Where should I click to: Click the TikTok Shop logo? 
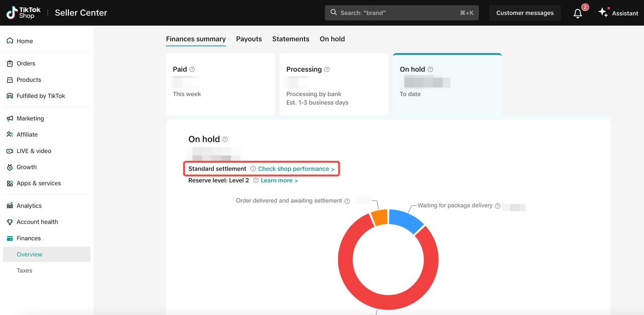coord(24,13)
